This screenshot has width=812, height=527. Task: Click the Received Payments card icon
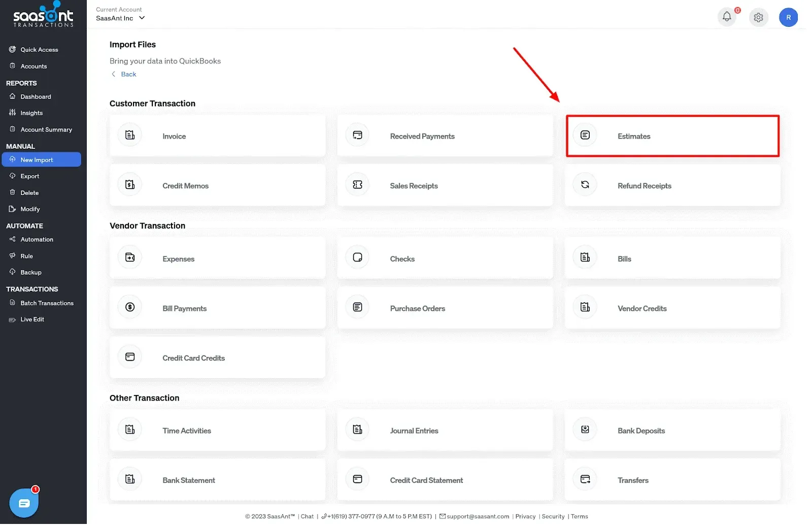[x=357, y=135]
